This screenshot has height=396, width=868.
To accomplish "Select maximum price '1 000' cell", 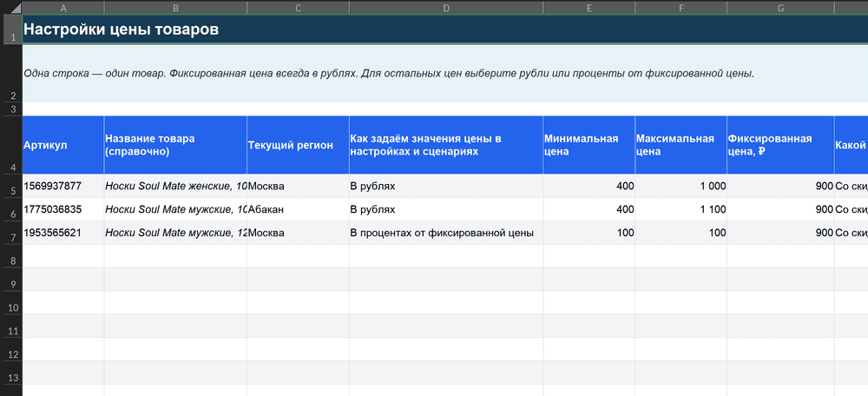I will [x=681, y=186].
